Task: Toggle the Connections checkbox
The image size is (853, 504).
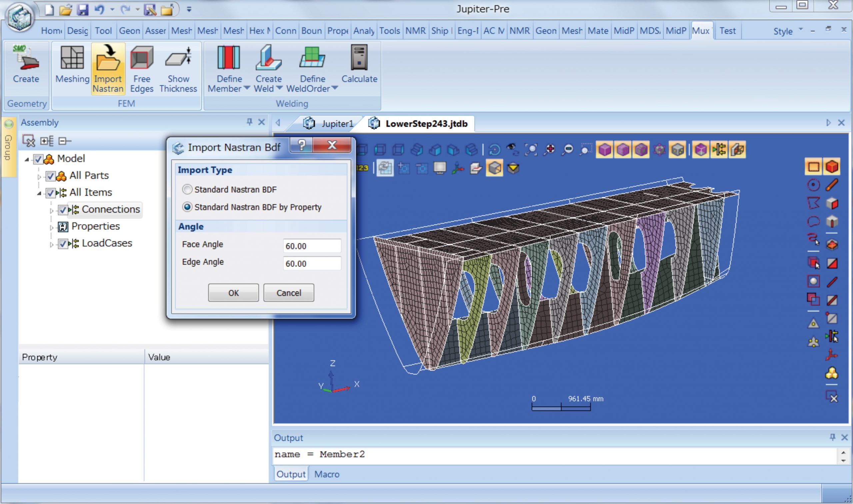Action: (63, 210)
